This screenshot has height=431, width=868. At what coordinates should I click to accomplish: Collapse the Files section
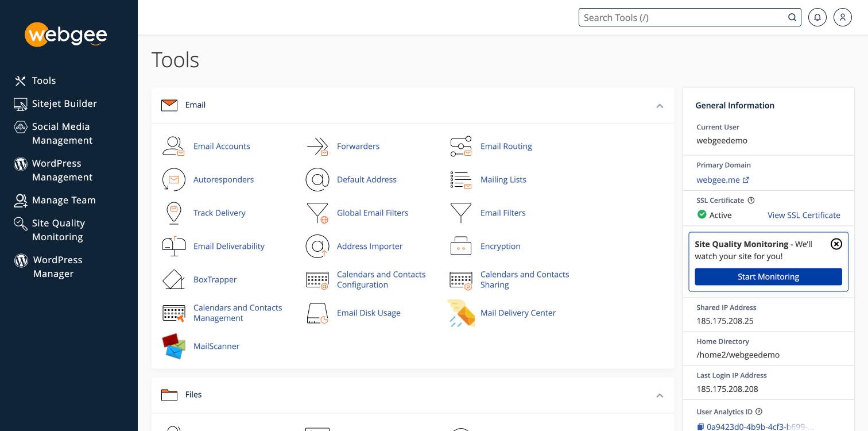click(660, 395)
